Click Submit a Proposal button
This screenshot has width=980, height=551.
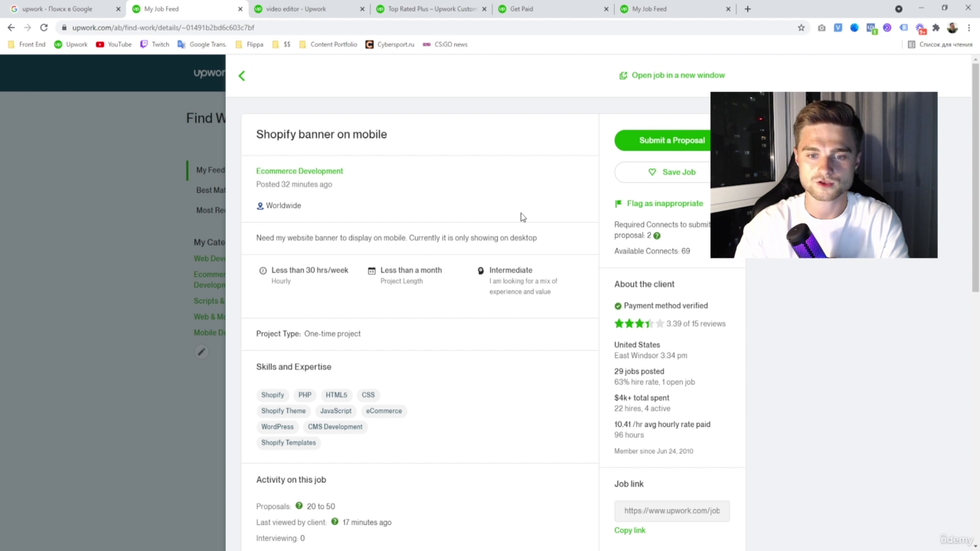[663, 140]
